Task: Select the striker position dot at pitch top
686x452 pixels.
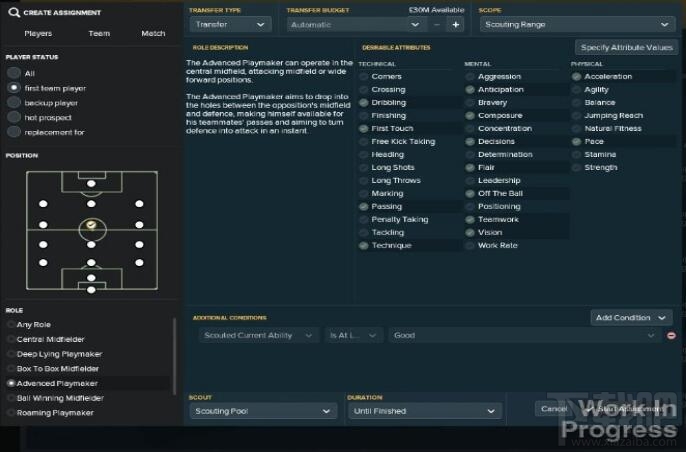Action: pyautogui.click(x=91, y=183)
